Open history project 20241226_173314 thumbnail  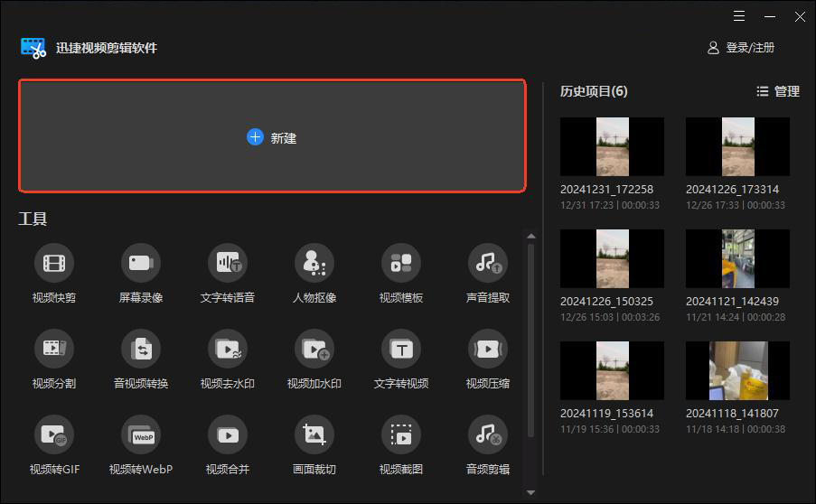737,146
